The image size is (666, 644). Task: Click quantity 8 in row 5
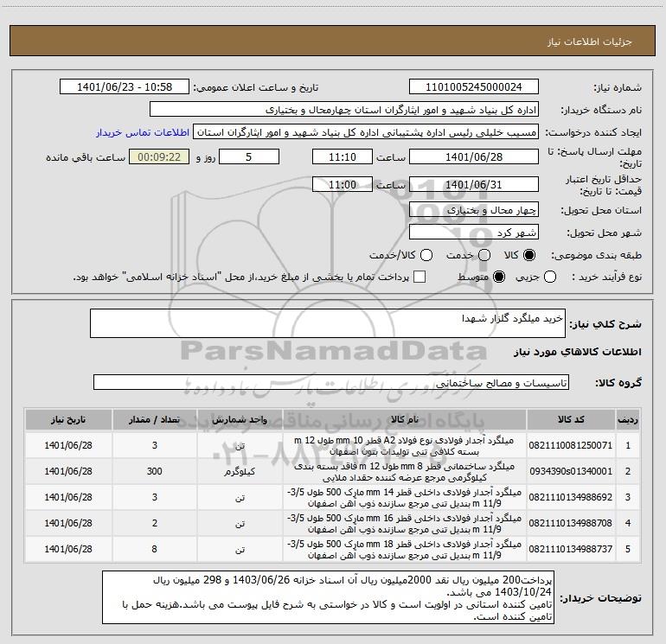pos(155,549)
